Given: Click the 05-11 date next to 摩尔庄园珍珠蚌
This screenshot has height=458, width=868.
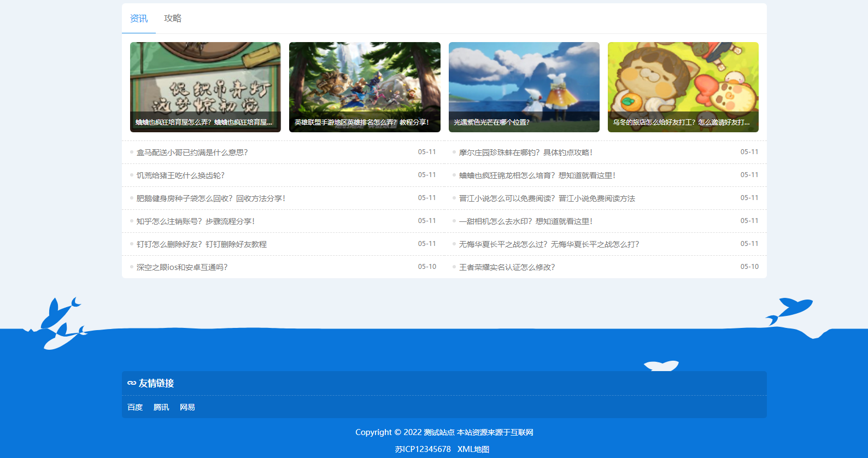Looking at the screenshot, I should pos(749,152).
